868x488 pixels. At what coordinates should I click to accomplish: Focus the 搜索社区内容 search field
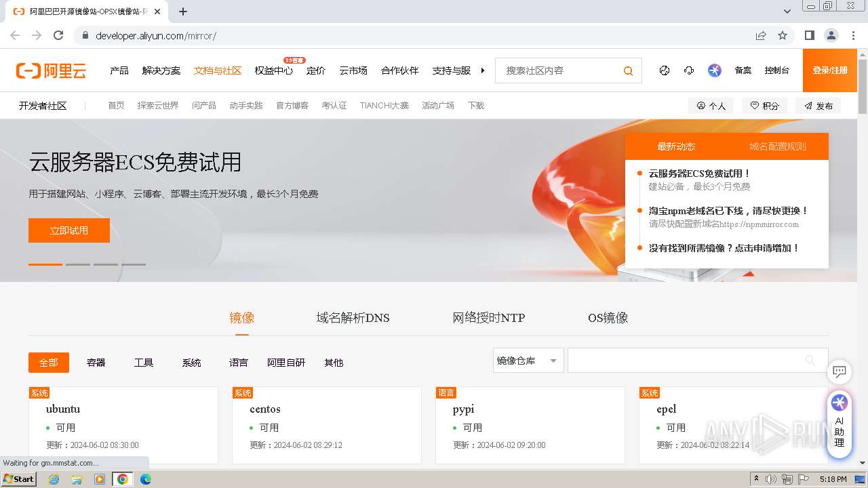[x=557, y=70]
